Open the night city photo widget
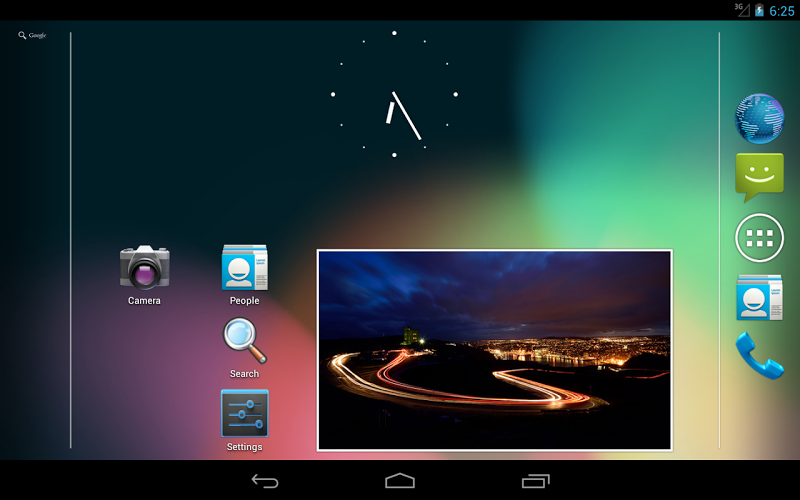 pyautogui.click(x=494, y=350)
